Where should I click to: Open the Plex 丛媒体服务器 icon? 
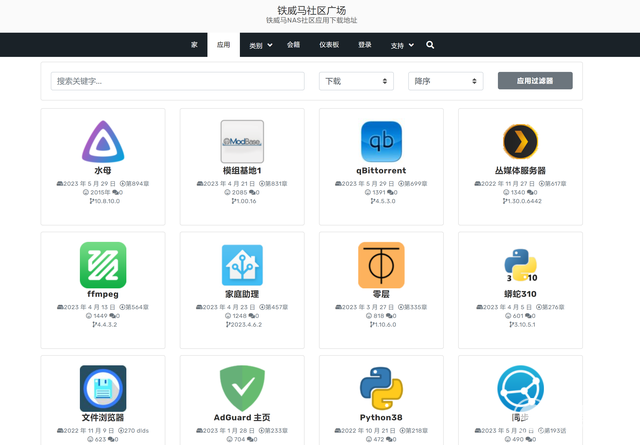pyautogui.click(x=520, y=142)
